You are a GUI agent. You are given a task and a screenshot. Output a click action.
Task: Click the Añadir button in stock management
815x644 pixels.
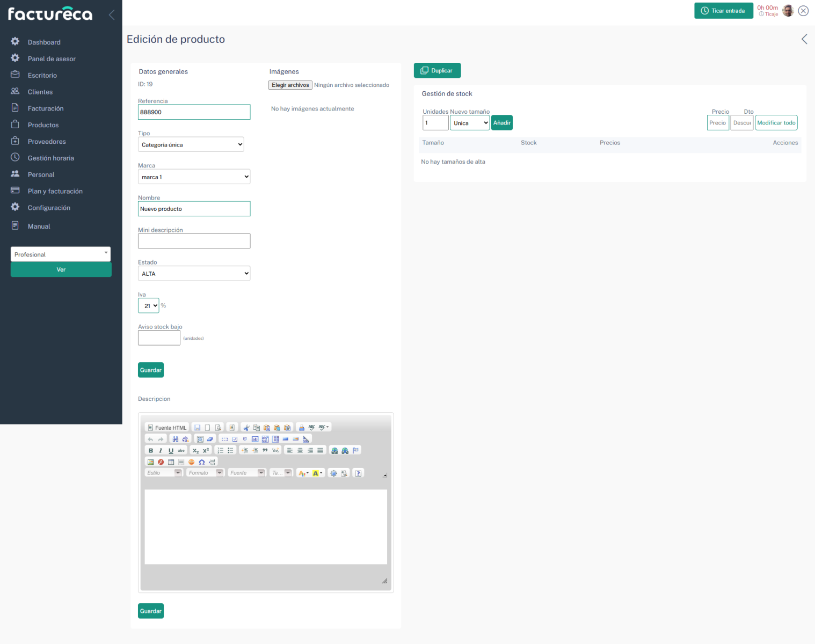501,123
